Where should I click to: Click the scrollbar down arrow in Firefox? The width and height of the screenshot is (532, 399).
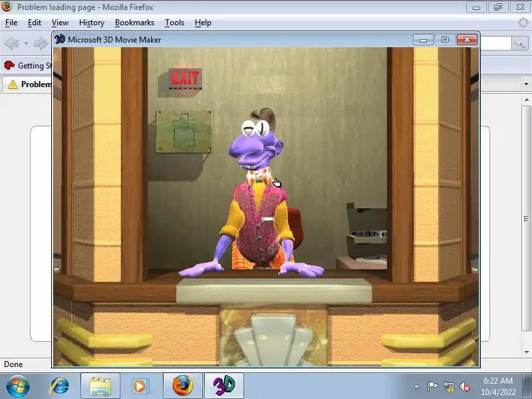[526, 352]
